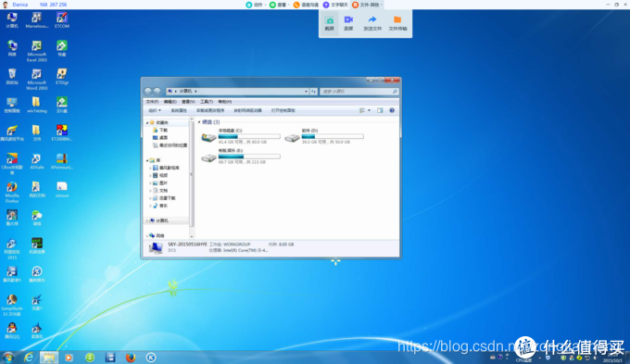
Task: Open 网络 desktop icon
Action: pos(12,48)
